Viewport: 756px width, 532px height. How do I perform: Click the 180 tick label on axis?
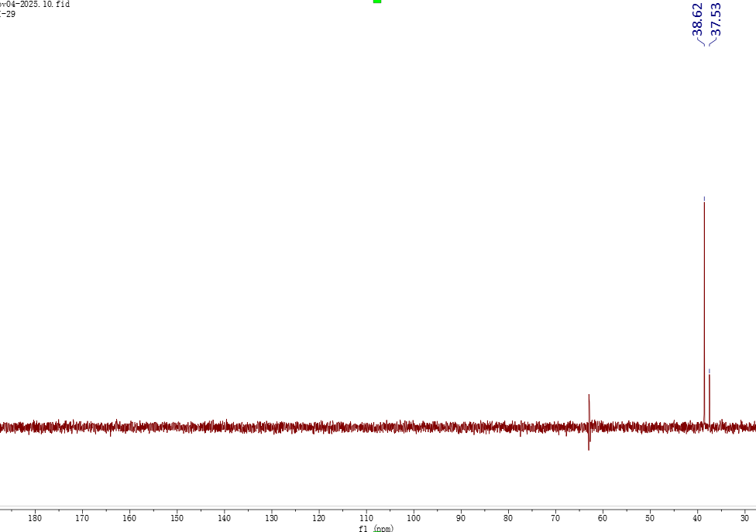pos(35,518)
